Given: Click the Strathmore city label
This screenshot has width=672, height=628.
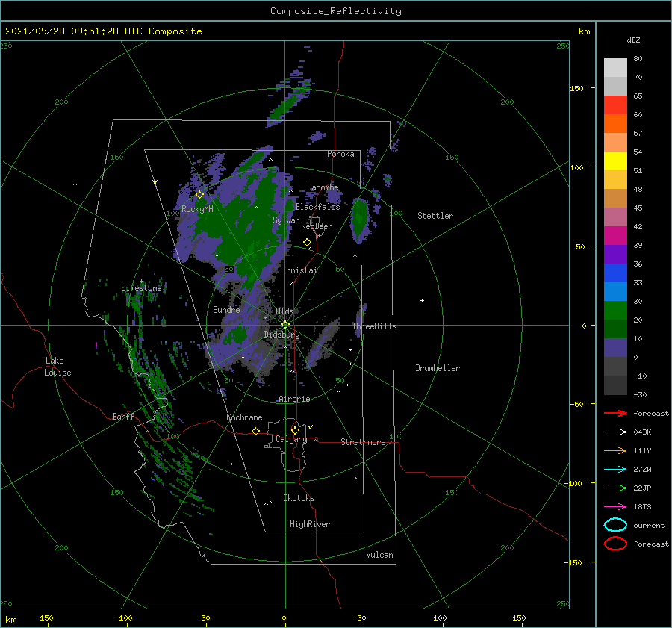Looking at the screenshot, I should tap(363, 442).
